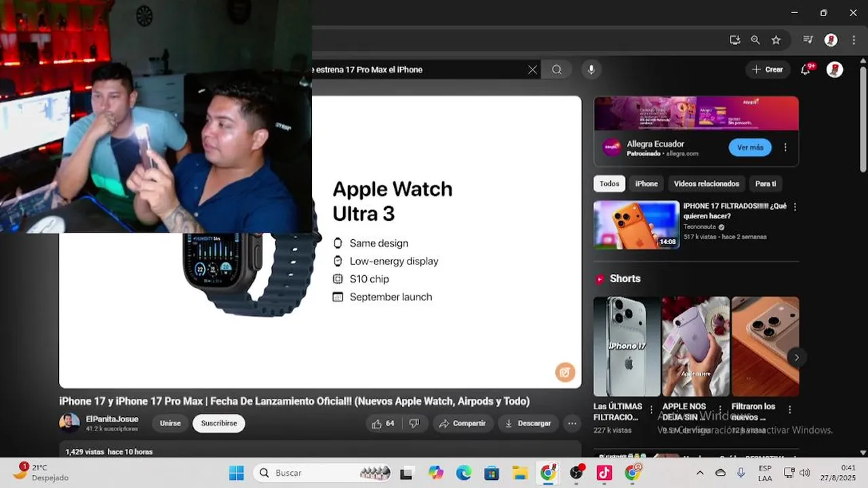Open TikTok app from the taskbar

604,472
